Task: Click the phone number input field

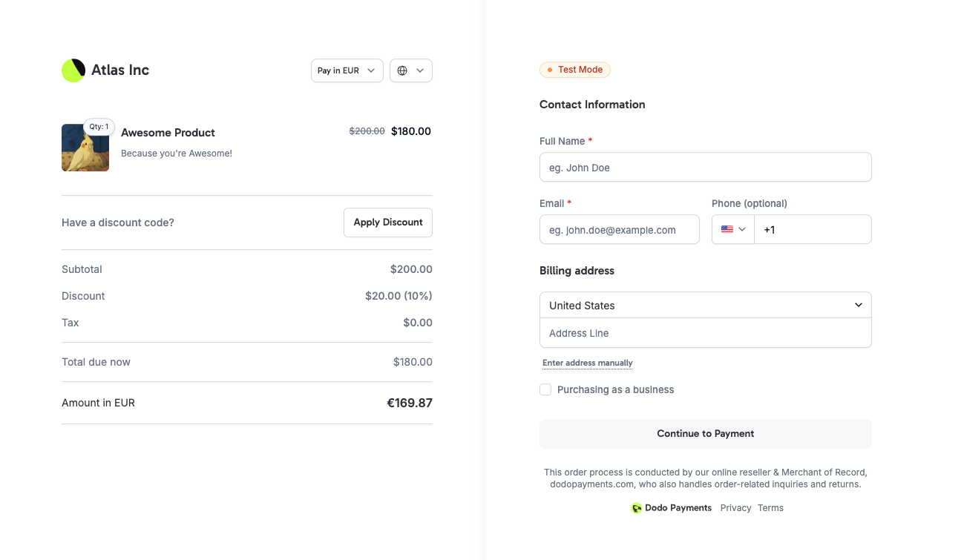Action: tap(812, 230)
